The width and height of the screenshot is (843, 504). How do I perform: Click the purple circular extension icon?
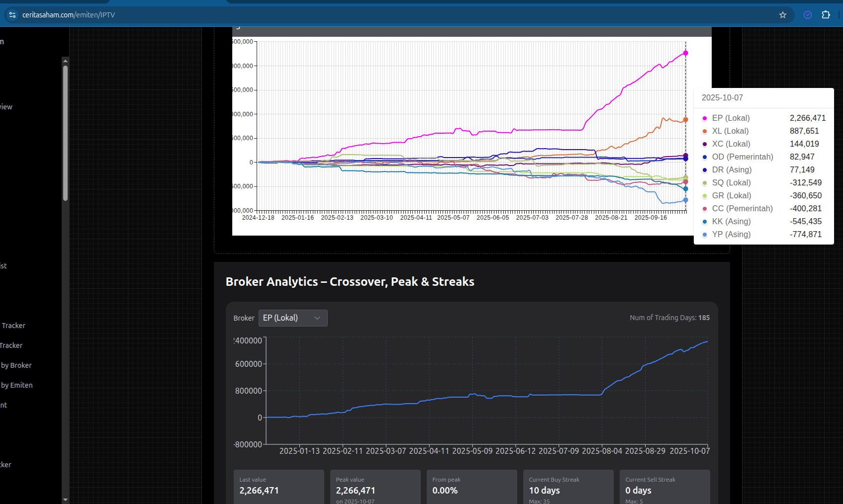click(808, 15)
